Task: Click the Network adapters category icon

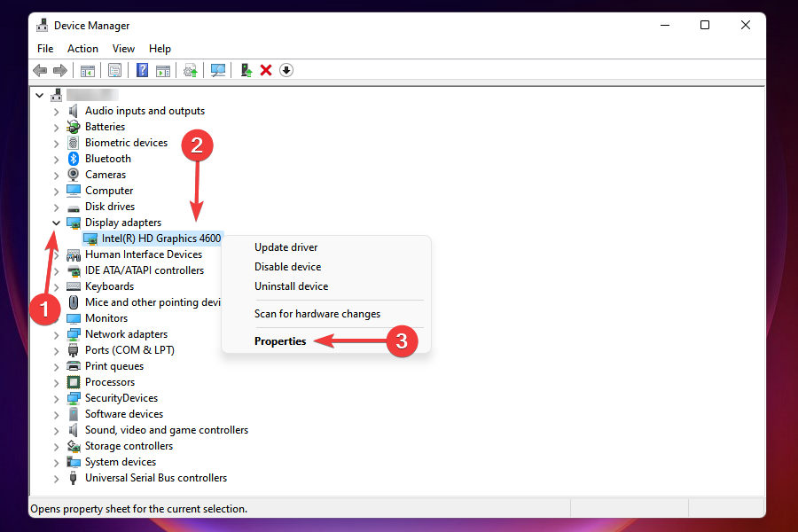Action: [74, 334]
